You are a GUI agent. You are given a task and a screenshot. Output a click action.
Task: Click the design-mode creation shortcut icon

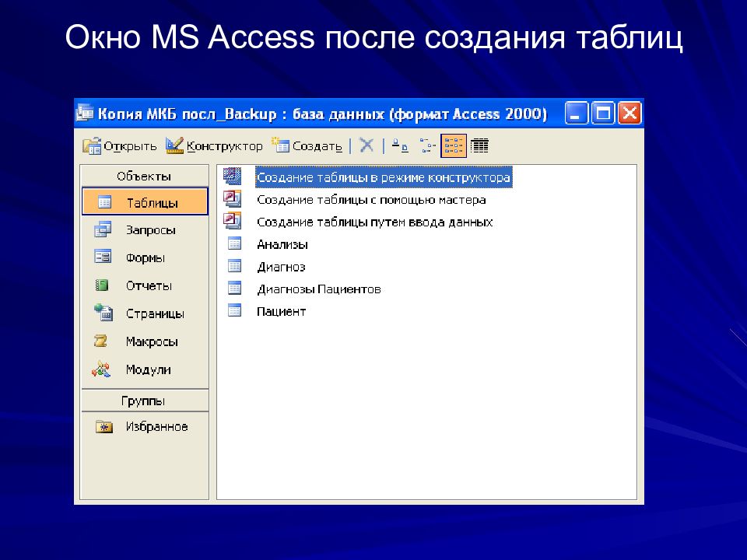(x=233, y=177)
